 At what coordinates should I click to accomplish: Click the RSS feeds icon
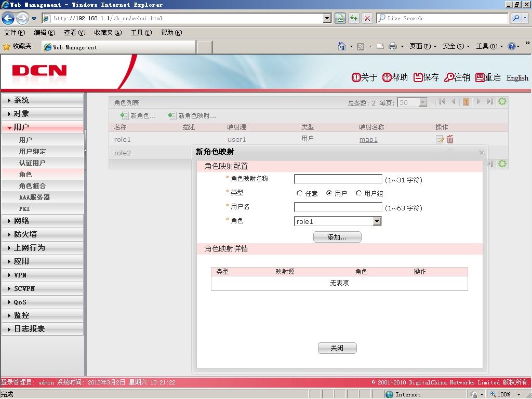coord(361,46)
